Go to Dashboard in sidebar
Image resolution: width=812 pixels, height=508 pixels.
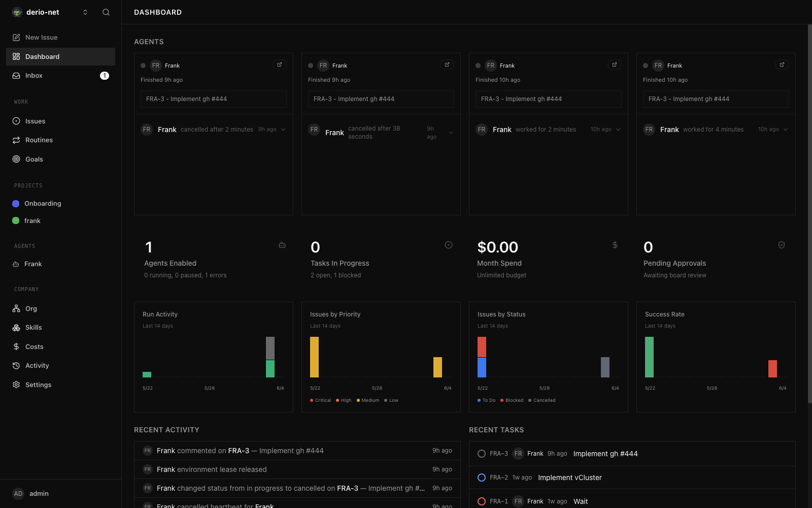click(60, 56)
